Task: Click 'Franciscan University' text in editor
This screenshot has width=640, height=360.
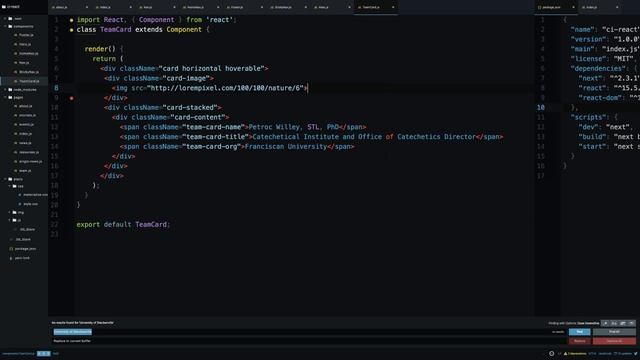Action: pyautogui.click(x=286, y=147)
